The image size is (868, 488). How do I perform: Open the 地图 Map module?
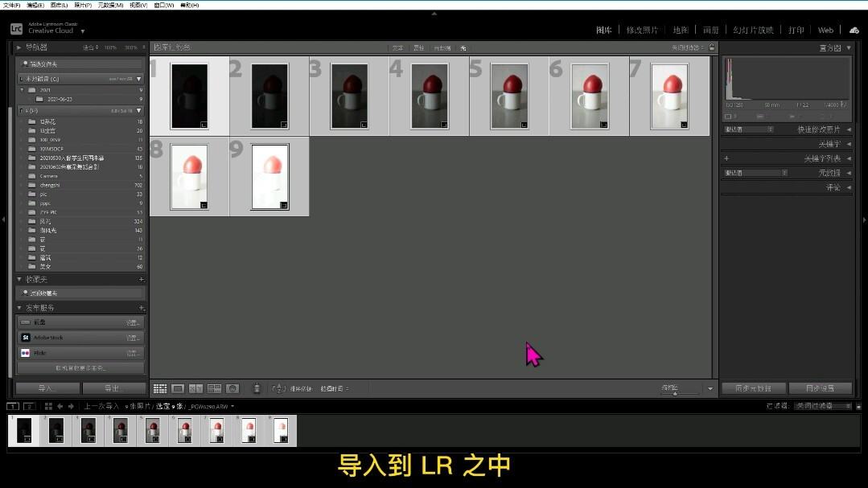681,30
